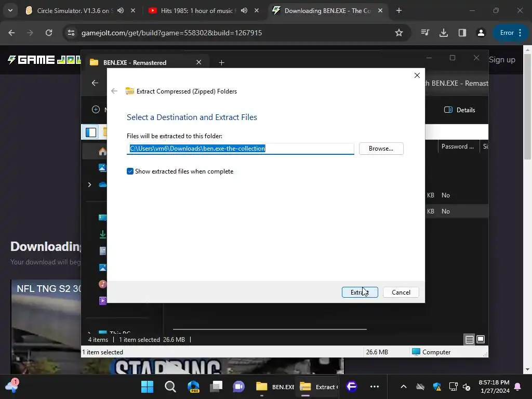This screenshot has width=532, height=399.
Task: Open the browser profile icon
Action: (x=481, y=33)
